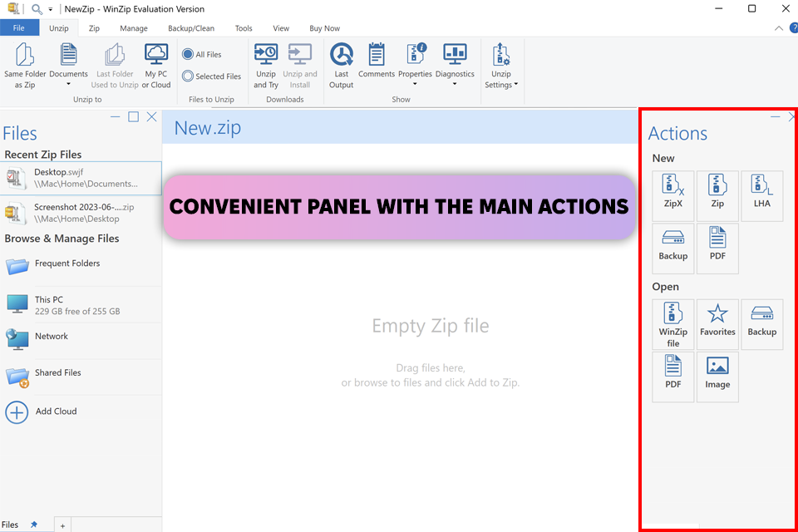Browse Frequent Folders

pos(81,266)
